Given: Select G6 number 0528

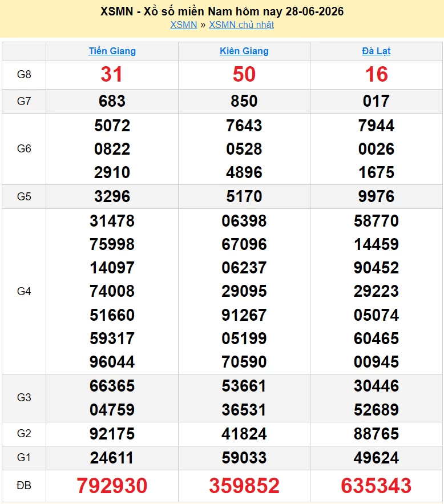Looking at the screenshot, I should pos(244,149).
